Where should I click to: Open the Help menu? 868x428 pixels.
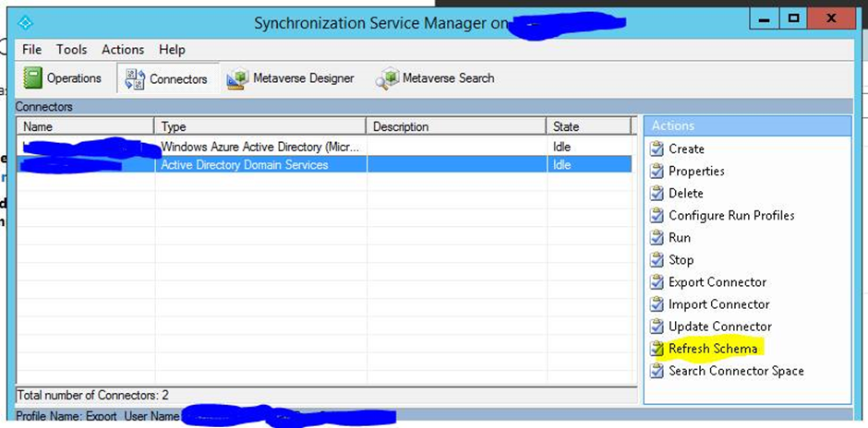point(172,50)
